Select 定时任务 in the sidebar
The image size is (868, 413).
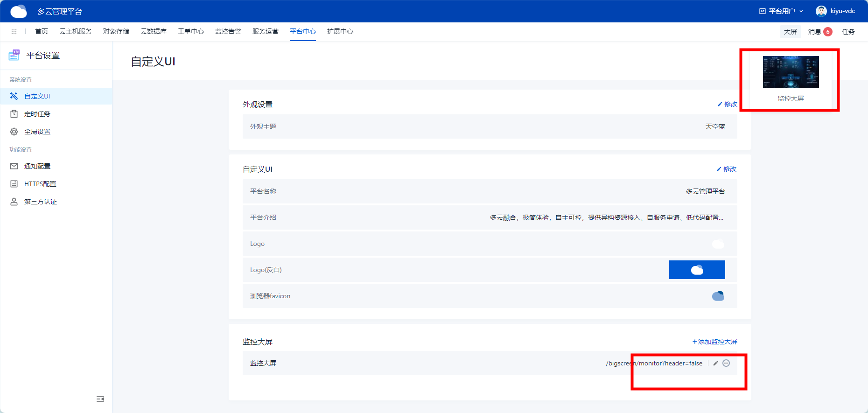(x=37, y=114)
